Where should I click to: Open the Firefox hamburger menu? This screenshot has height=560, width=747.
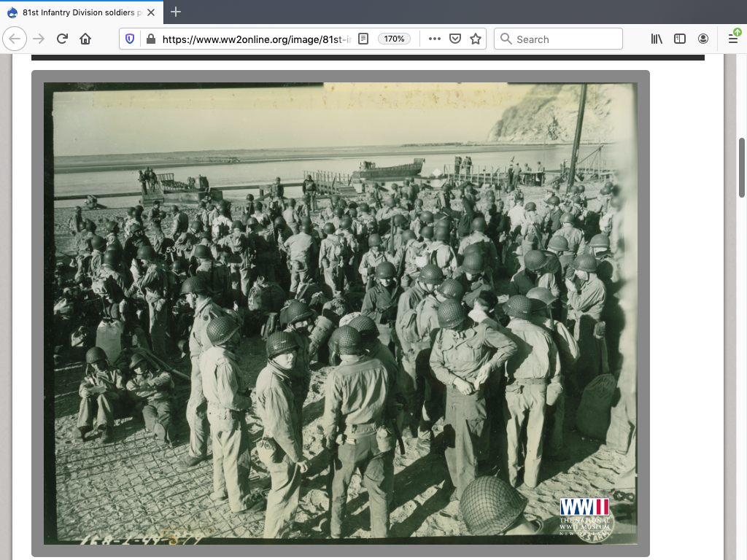click(733, 39)
